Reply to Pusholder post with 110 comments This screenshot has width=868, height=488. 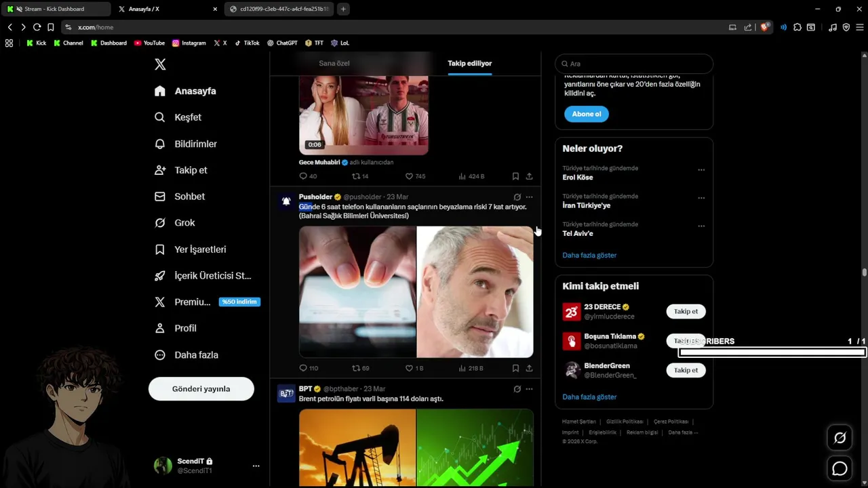click(x=303, y=368)
